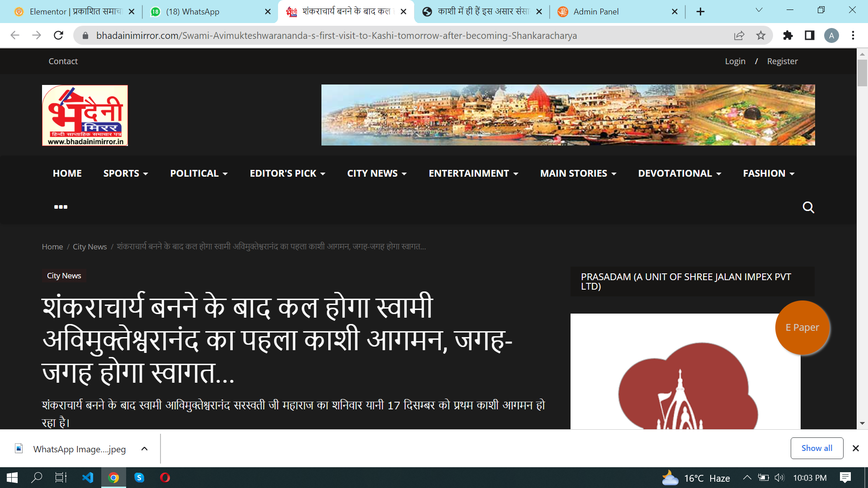Switch to the WhatsApp tab

193,12
